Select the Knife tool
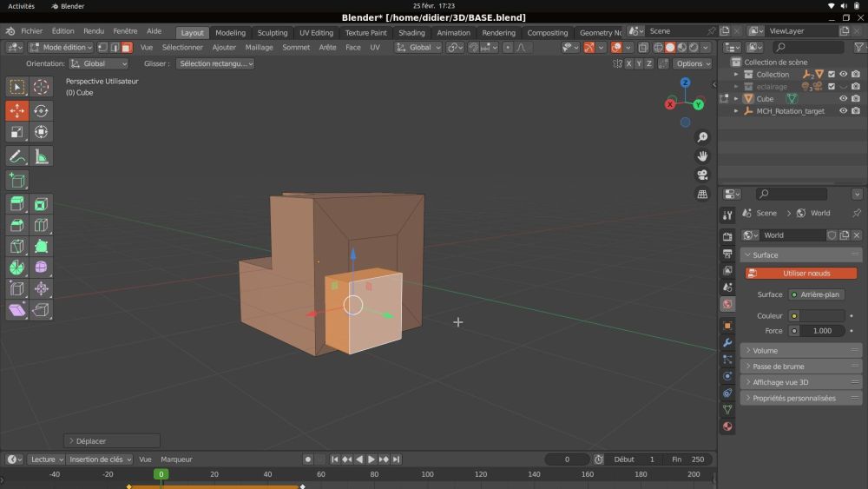The width and height of the screenshot is (868, 489). click(x=17, y=247)
